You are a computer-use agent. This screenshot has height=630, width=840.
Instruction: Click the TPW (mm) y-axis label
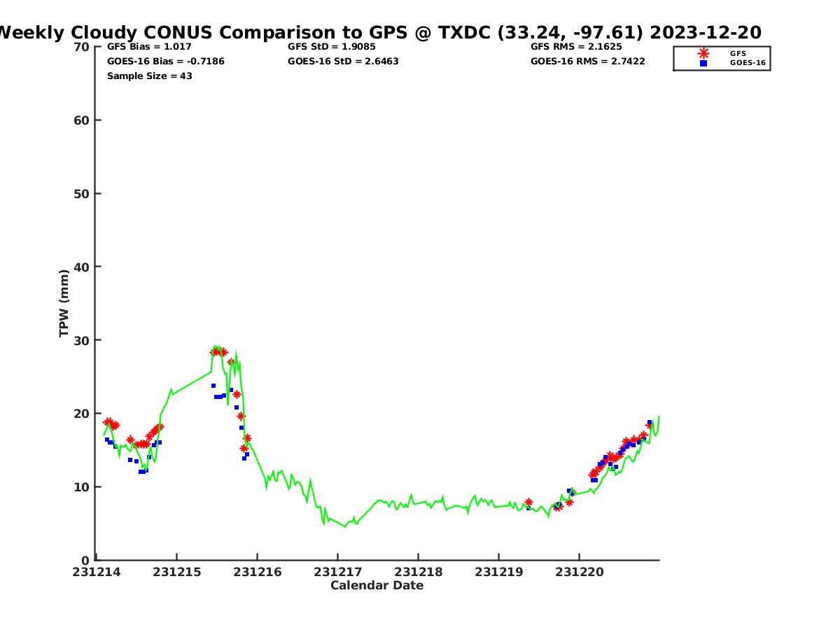click(x=64, y=303)
